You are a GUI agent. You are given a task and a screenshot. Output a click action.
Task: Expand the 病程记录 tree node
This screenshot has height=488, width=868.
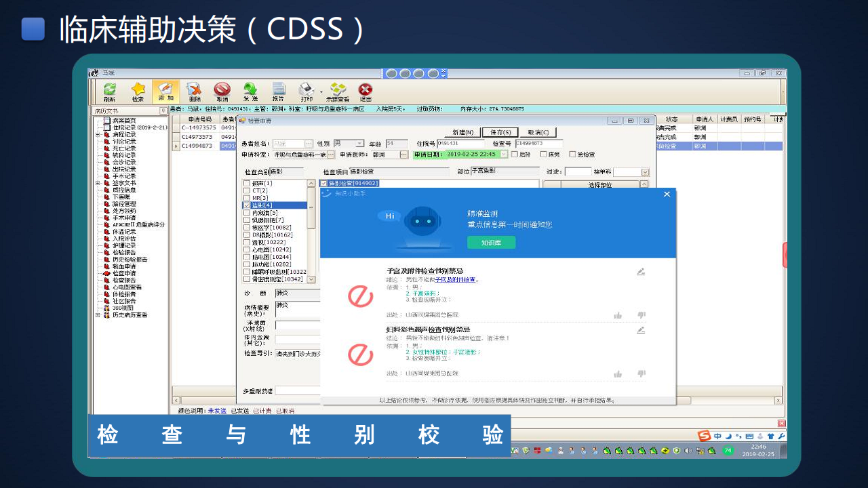point(98,136)
